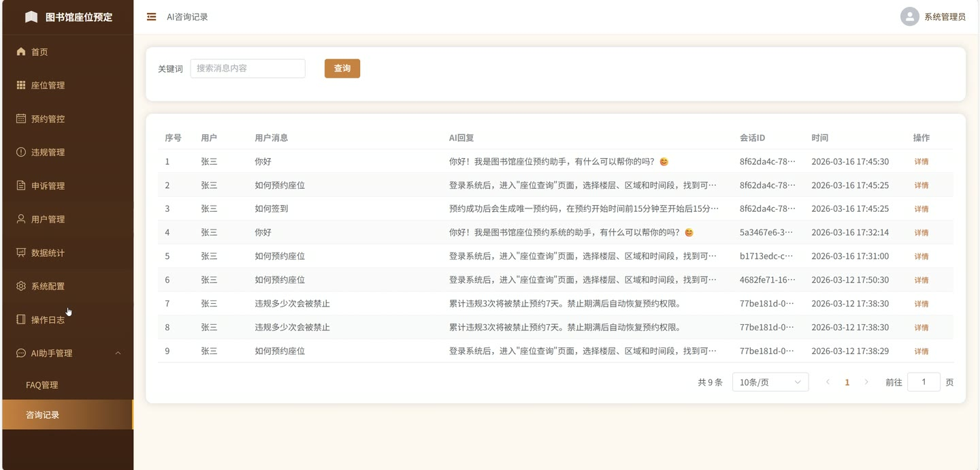Click timestamp 2026-03-12 17:38:29
The height and width of the screenshot is (470, 980).
click(x=850, y=351)
